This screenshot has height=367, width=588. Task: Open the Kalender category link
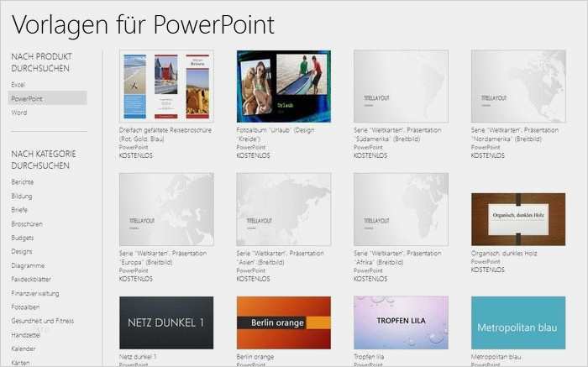point(24,349)
